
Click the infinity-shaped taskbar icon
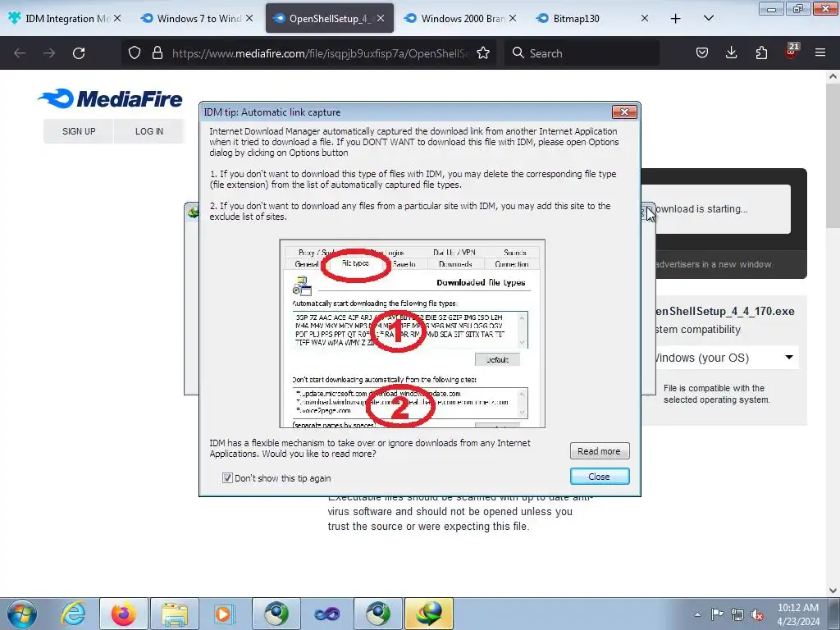(326, 614)
